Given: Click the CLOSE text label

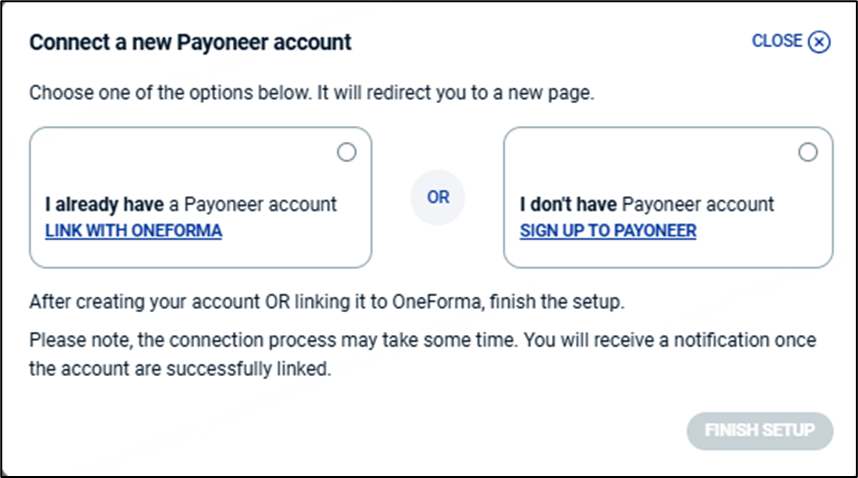Looking at the screenshot, I should click(x=777, y=41).
